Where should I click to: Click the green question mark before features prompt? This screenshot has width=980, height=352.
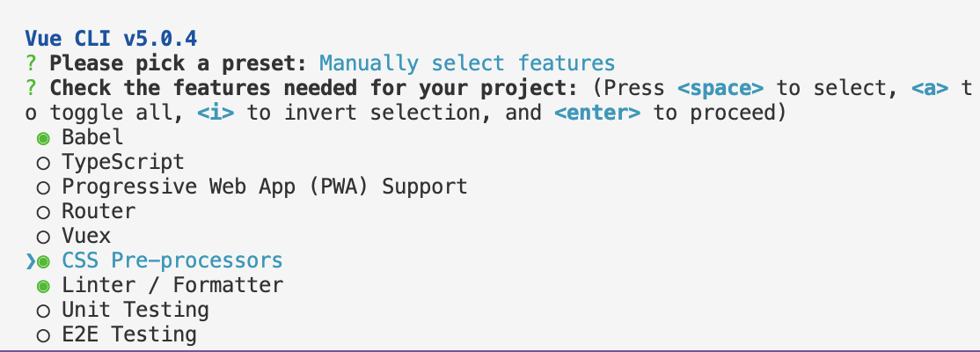tap(31, 88)
